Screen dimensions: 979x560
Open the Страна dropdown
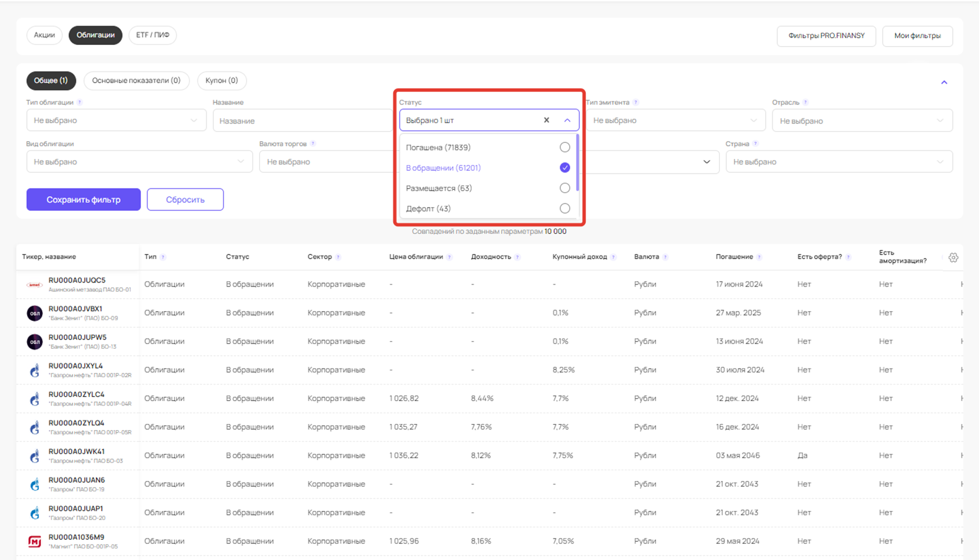(x=839, y=162)
